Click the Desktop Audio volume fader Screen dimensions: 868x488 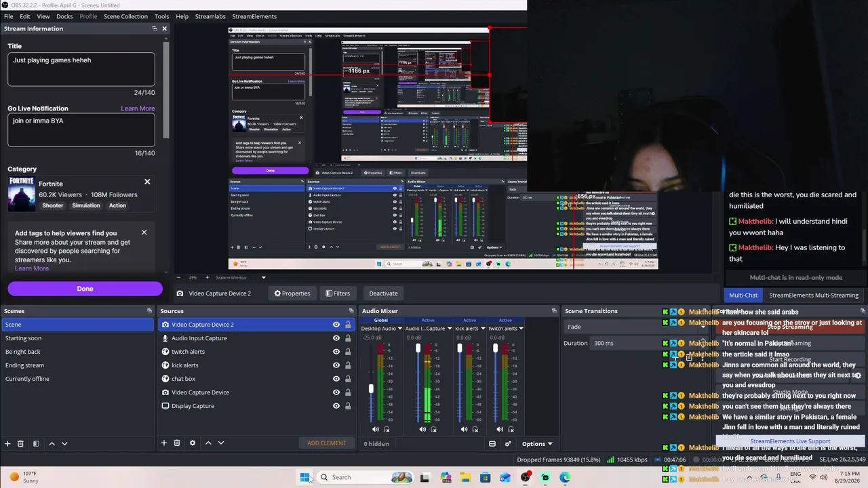click(371, 389)
